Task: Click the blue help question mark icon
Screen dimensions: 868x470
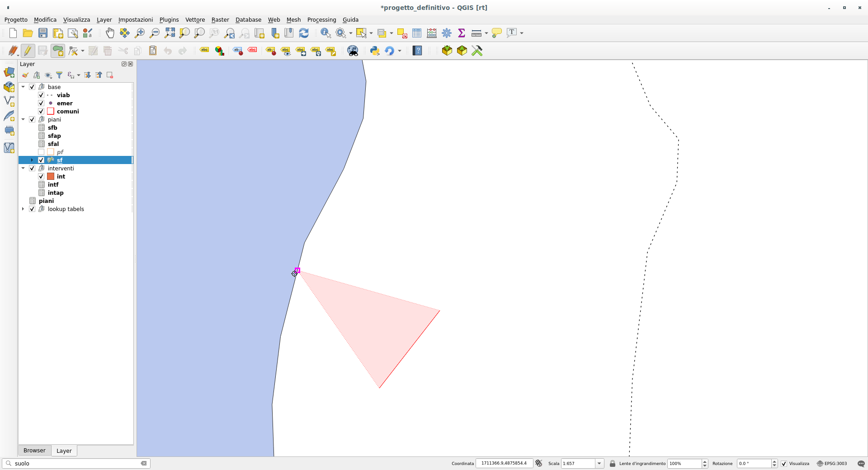Action: (417, 51)
